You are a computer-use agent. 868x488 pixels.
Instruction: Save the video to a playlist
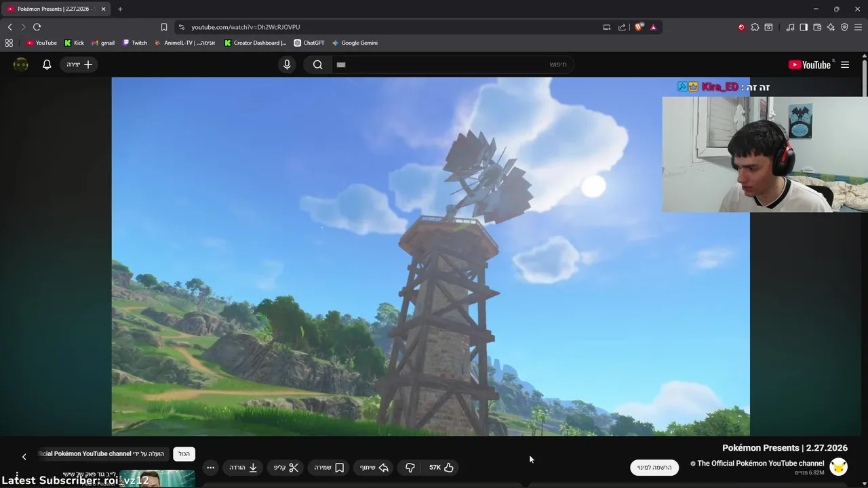329,468
